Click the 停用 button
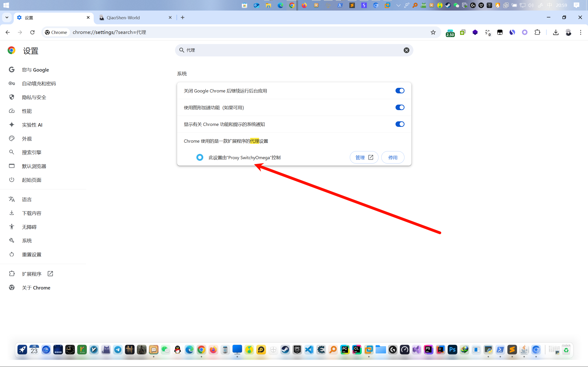The width and height of the screenshot is (588, 367). [x=393, y=158]
